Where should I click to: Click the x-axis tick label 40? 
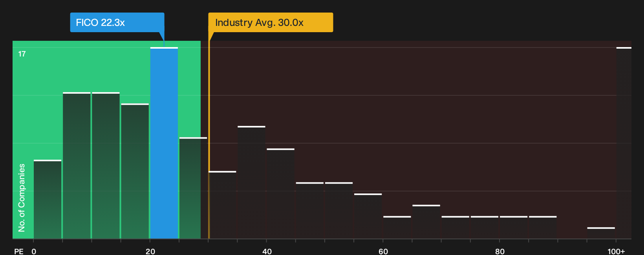(x=267, y=251)
